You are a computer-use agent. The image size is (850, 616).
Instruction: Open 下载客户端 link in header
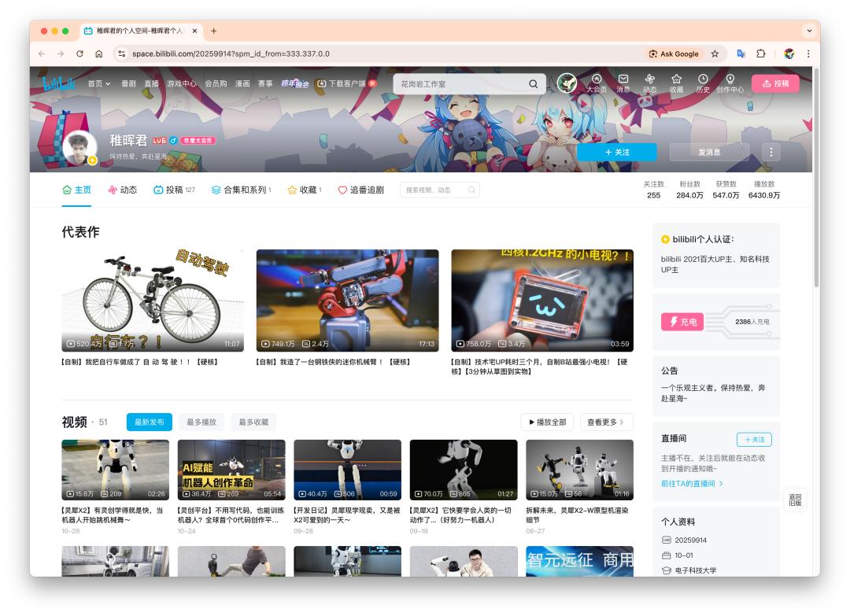(x=346, y=83)
